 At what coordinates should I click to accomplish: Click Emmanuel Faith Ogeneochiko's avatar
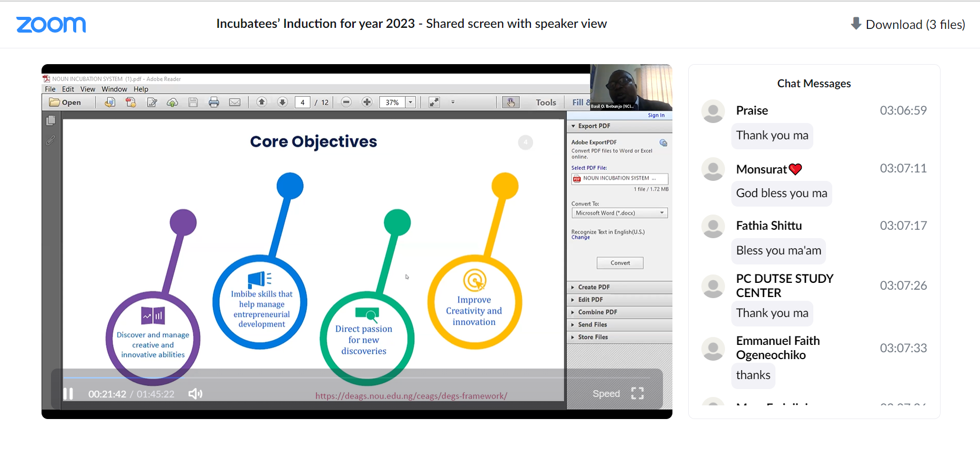click(x=713, y=349)
